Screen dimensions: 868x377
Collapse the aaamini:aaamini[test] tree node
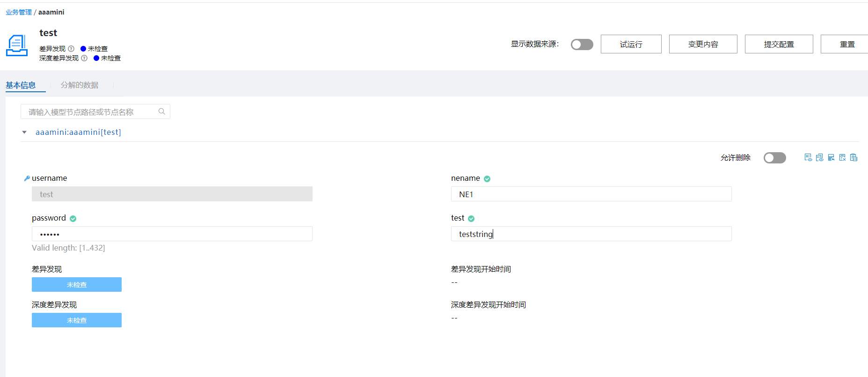24,133
